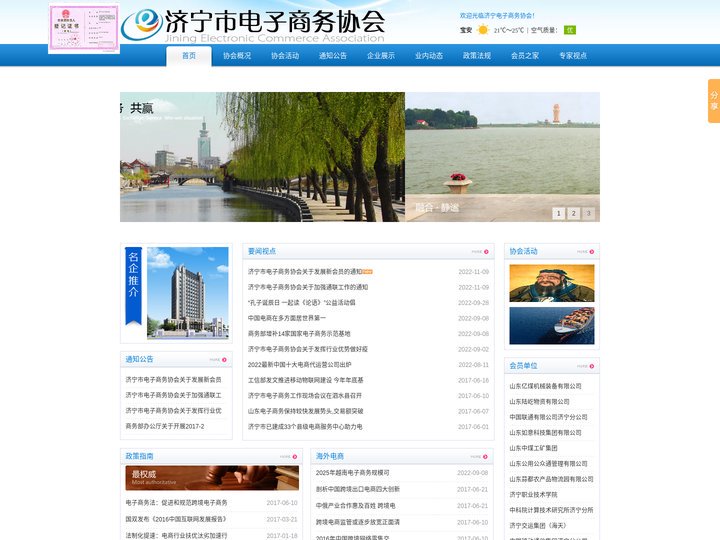Open member 山东亿煤机械装备有限公司
The width and height of the screenshot is (720, 540).
click(x=545, y=386)
